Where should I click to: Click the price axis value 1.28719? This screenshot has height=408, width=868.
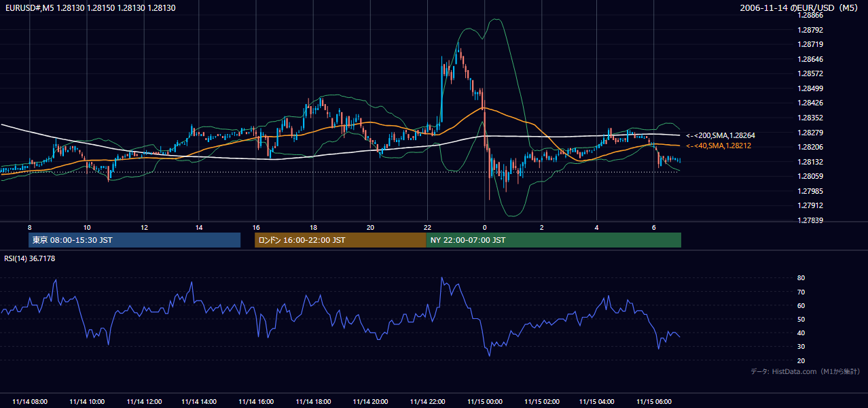[x=810, y=44]
